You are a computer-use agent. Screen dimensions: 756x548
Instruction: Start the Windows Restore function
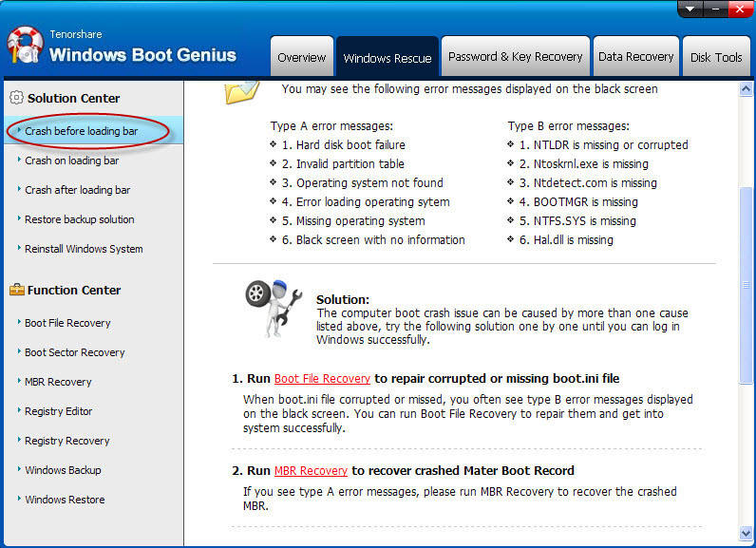[x=65, y=500]
